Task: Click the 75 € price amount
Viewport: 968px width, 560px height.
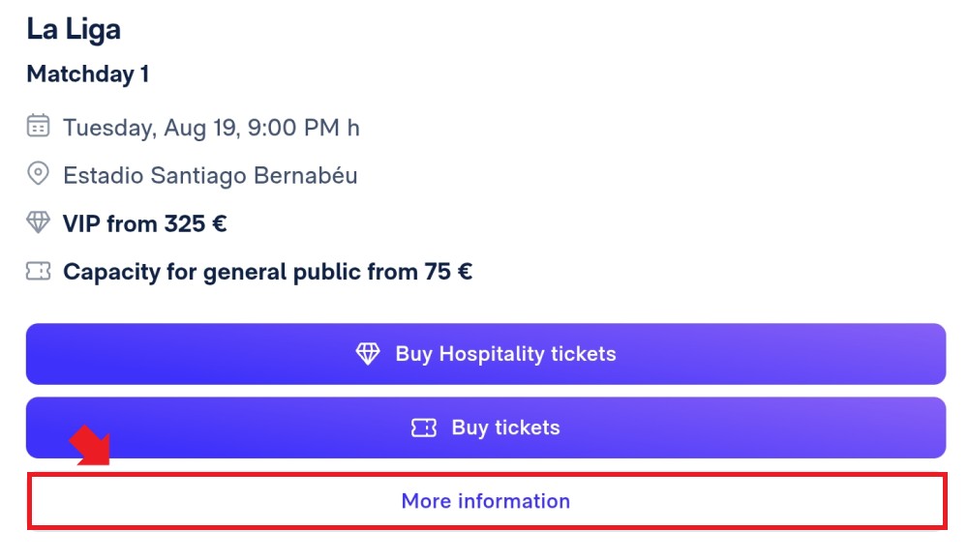Action: (x=448, y=272)
